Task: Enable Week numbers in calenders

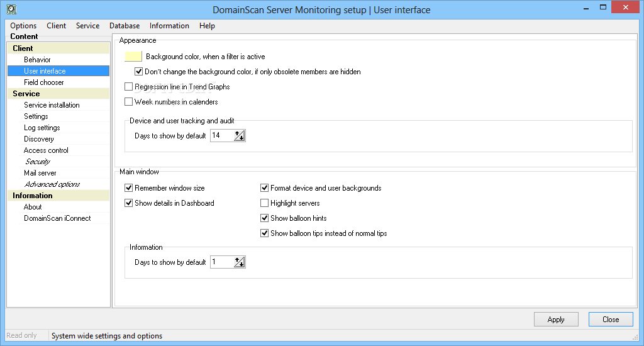Action: [128, 101]
